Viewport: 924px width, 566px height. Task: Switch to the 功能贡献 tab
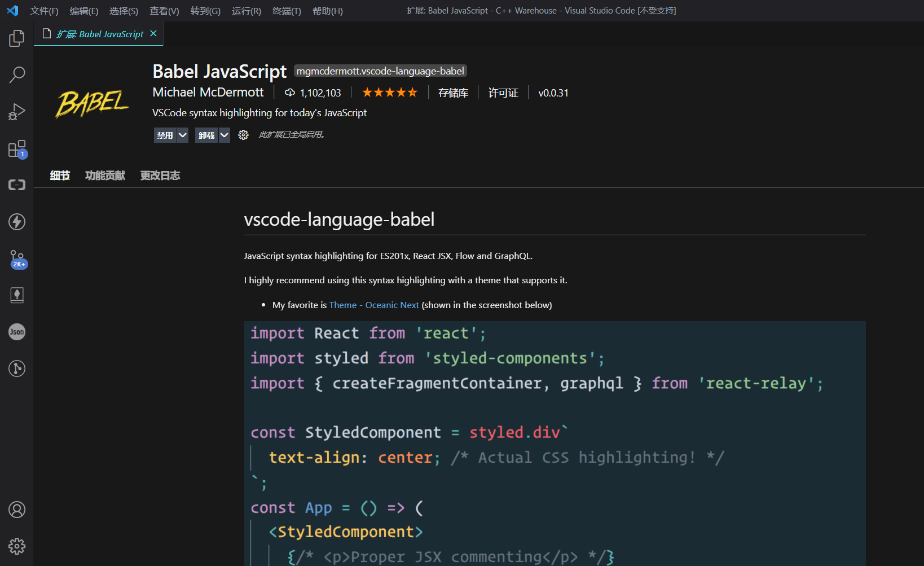coord(105,175)
